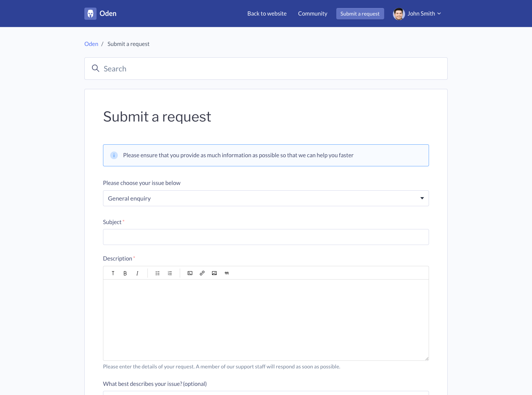Viewport: 532px width, 395px height.
Task: Insert a bulleted list in the description
Action: 158,273
